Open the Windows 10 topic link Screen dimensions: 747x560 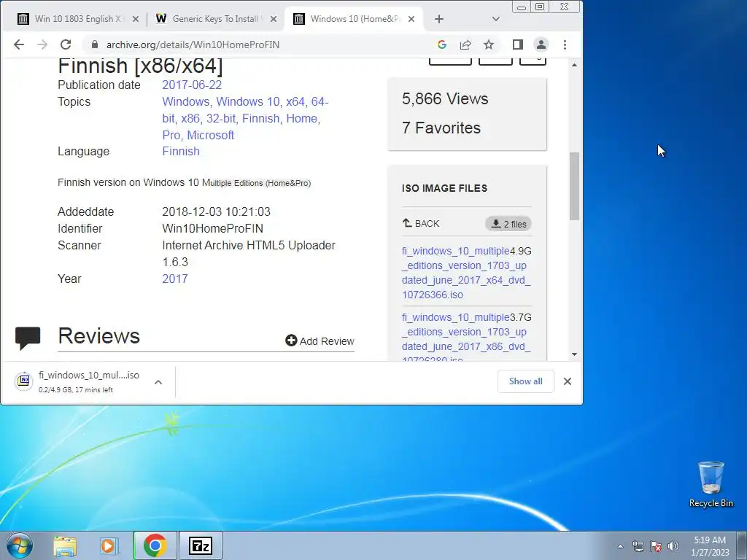coord(248,101)
